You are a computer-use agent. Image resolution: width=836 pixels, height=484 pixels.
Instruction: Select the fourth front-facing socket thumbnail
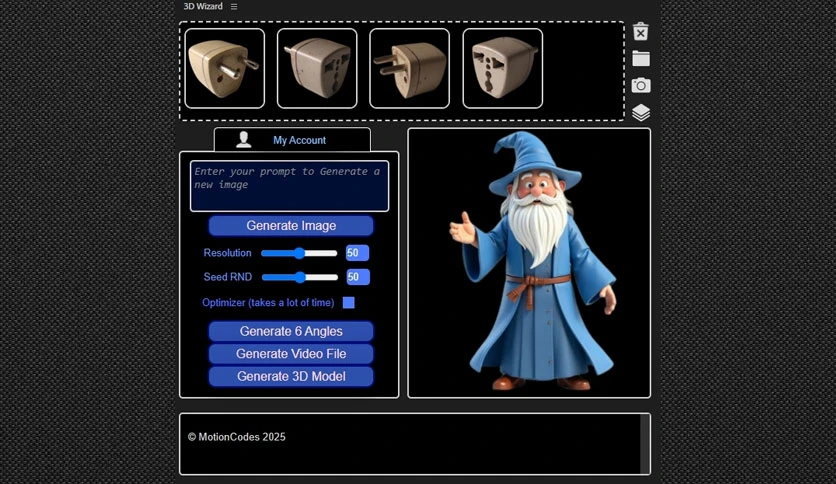[x=503, y=68]
